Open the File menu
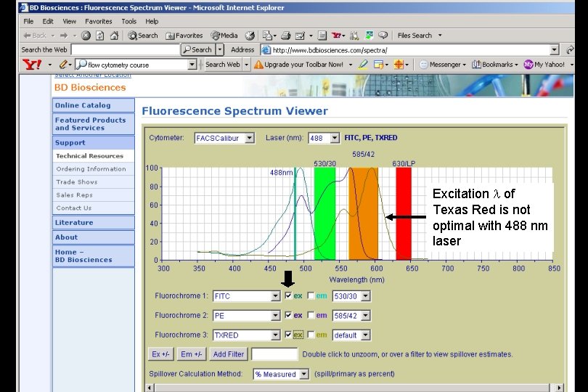588x392 pixels. point(28,21)
